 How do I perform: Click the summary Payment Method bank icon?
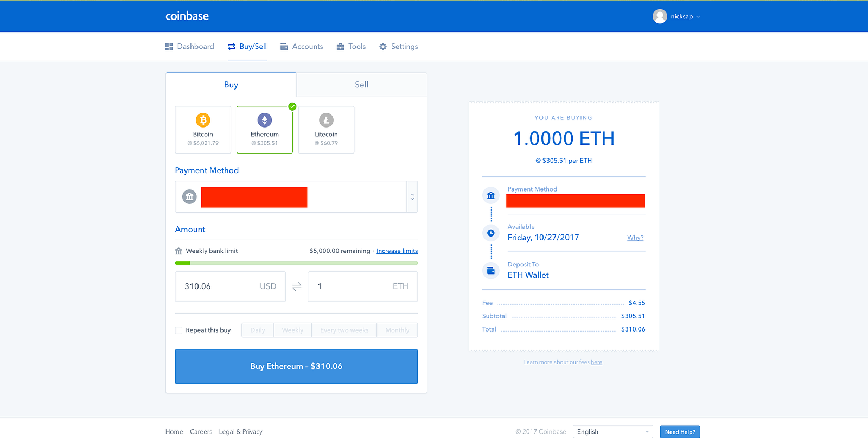click(x=491, y=195)
